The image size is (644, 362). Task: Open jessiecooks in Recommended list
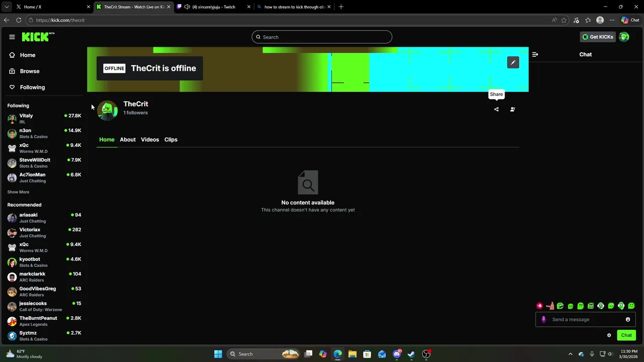click(44, 306)
